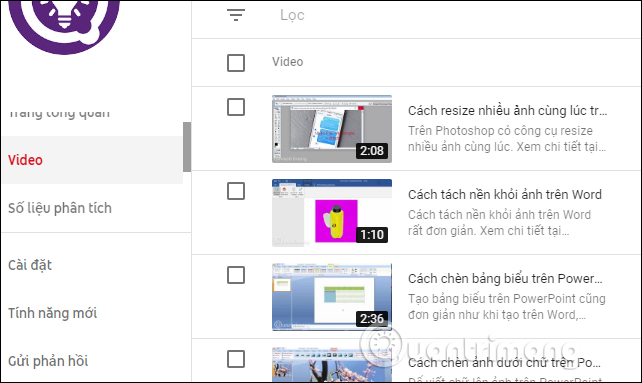
Task: Check the box for Cách resize nhiều ảnh video
Action: [x=236, y=107]
